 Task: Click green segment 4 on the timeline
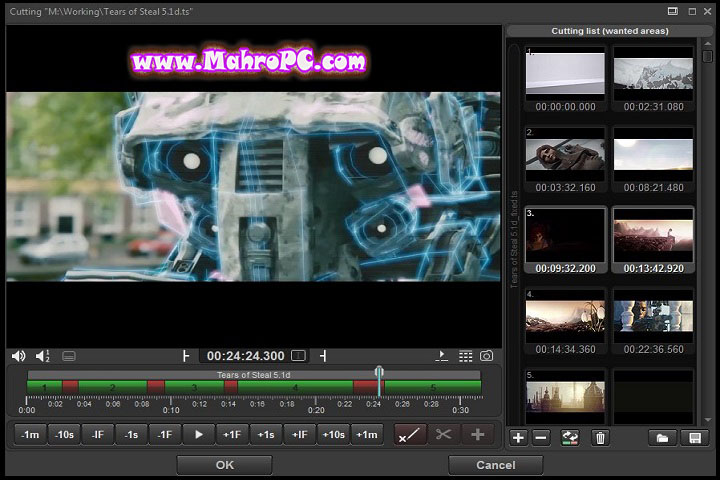click(x=295, y=388)
